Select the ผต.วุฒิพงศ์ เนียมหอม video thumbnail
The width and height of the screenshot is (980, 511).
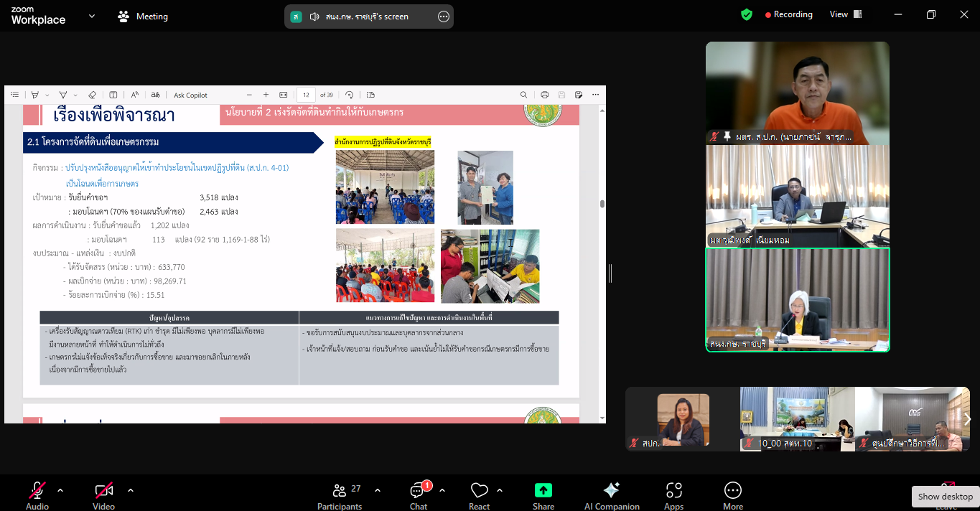797,196
